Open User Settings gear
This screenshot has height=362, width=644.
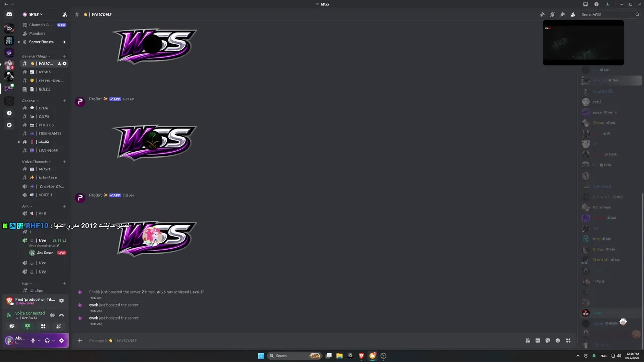pos(61,340)
